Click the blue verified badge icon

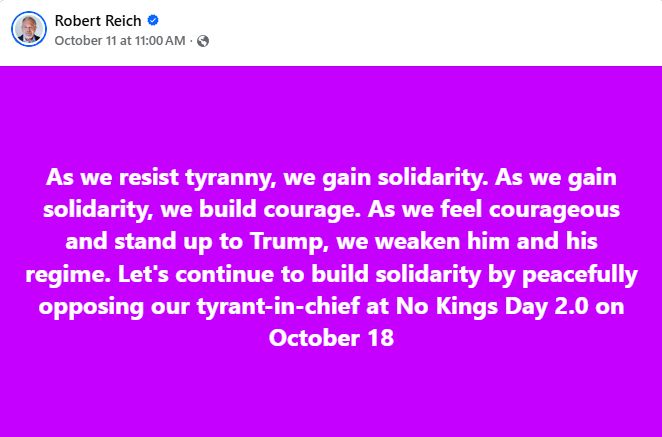pyautogui.click(x=153, y=20)
